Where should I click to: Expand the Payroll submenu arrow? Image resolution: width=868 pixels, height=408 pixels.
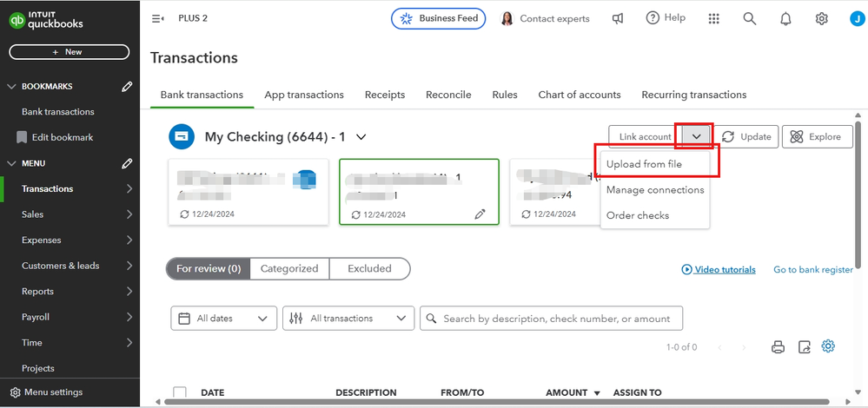click(129, 317)
